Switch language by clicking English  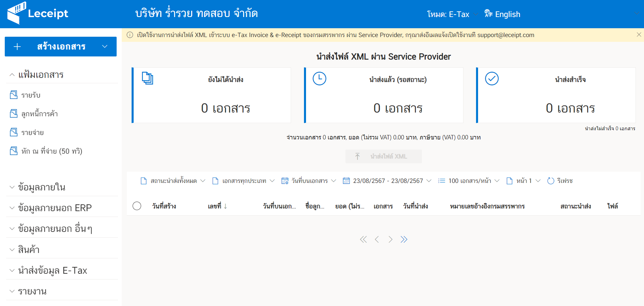click(x=508, y=14)
